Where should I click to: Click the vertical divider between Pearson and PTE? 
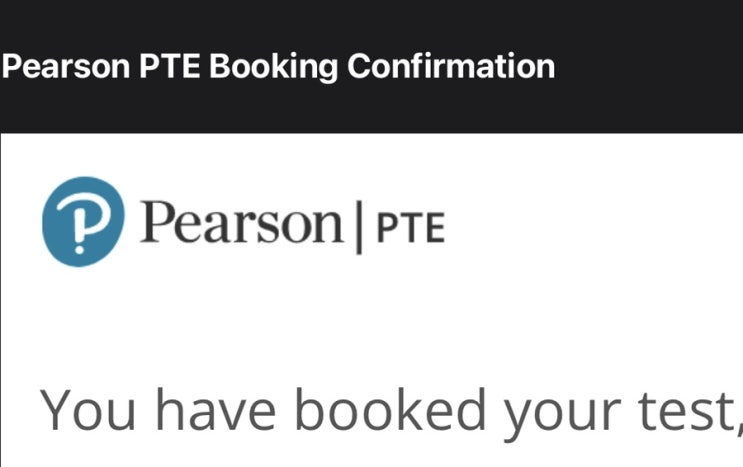(x=357, y=224)
